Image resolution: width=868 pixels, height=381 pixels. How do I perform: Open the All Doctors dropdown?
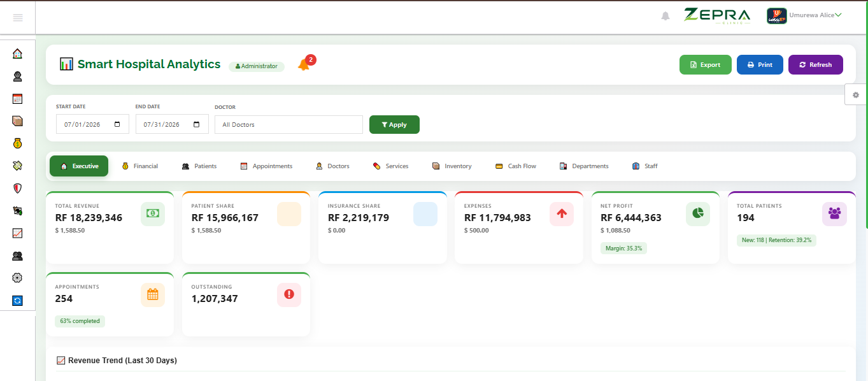click(x=288, y=124)
